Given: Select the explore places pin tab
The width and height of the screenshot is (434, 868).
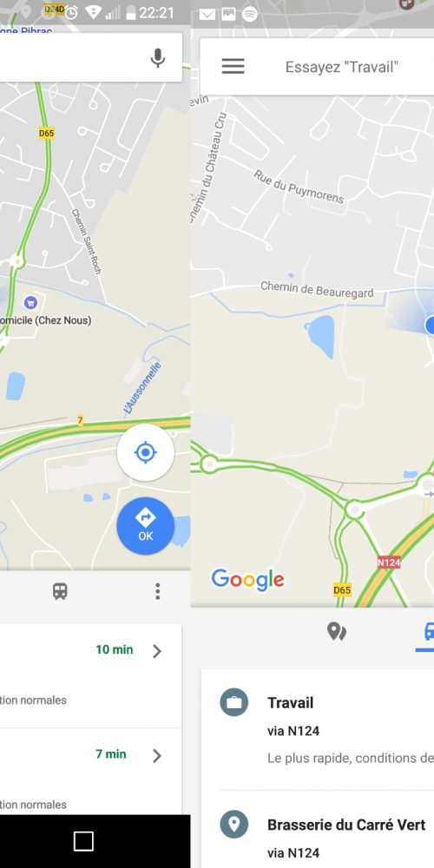Looking at the screenshot, I should pyautogui.click(x=336, y=631).
